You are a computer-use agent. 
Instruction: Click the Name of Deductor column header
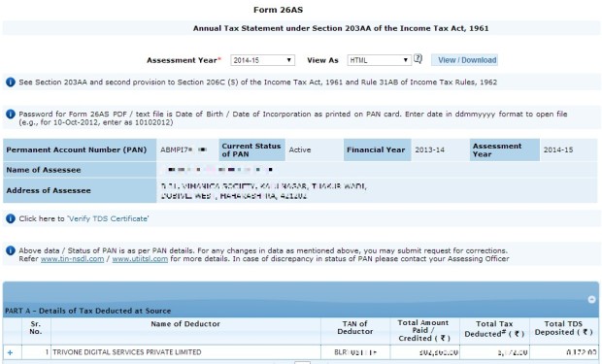pyautogui.click(x=185, y=323)
